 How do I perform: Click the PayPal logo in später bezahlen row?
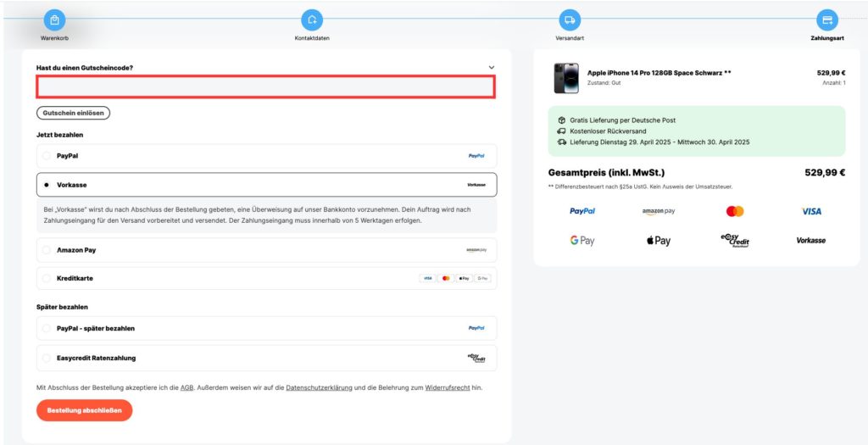click(476, 328)
